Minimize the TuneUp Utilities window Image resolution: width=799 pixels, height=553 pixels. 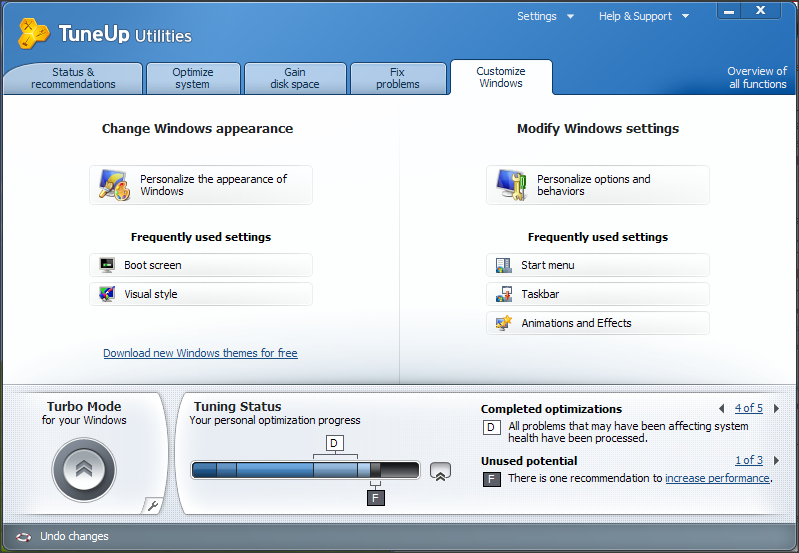pos(729,11)
